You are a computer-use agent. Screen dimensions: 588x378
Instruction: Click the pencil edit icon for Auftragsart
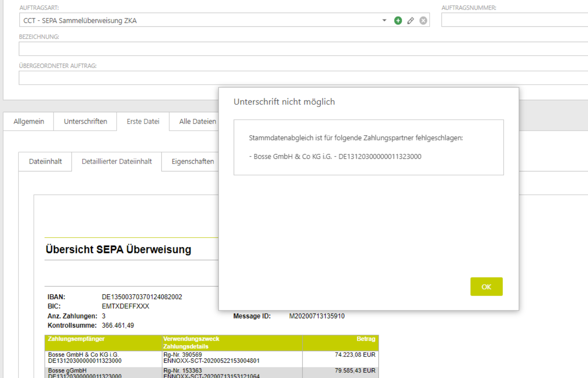point(410,21)
